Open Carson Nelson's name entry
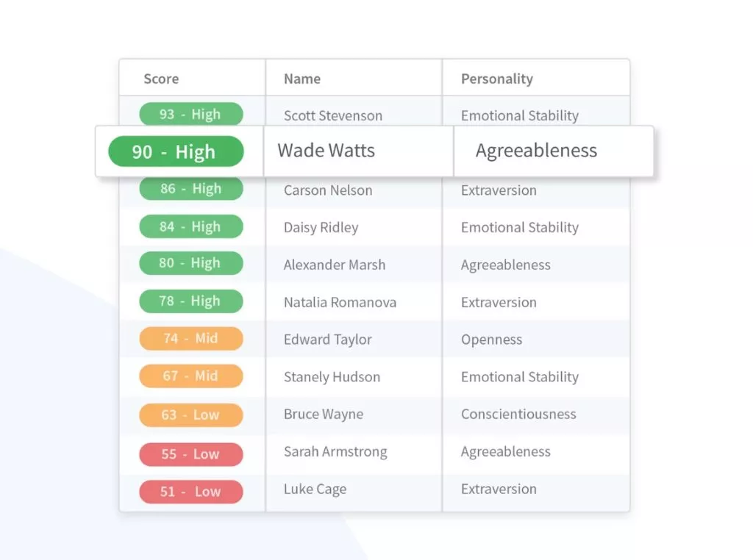753x560 pixels. [328, 190]
